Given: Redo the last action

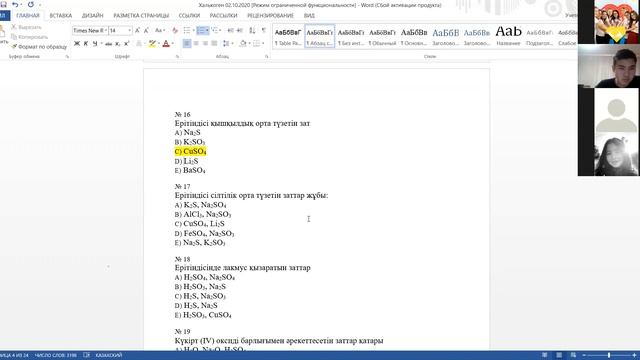Looking at the screenshot, I should tap(31, 4).
